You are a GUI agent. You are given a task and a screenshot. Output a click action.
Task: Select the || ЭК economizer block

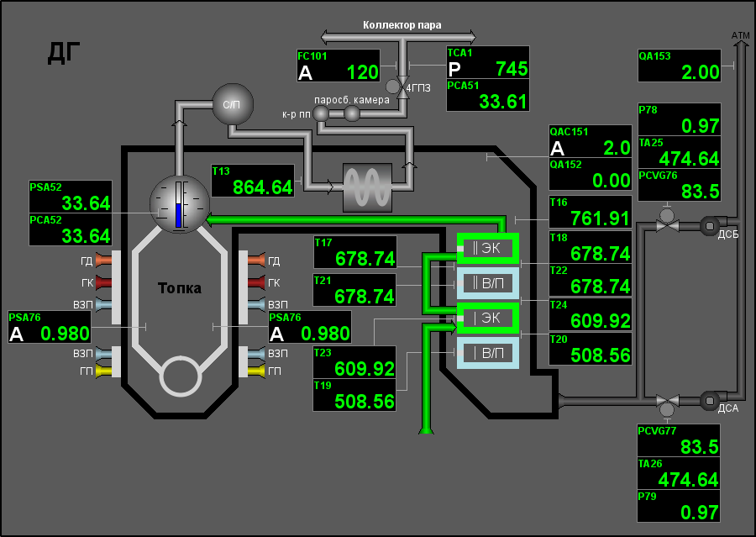[488, 249]
